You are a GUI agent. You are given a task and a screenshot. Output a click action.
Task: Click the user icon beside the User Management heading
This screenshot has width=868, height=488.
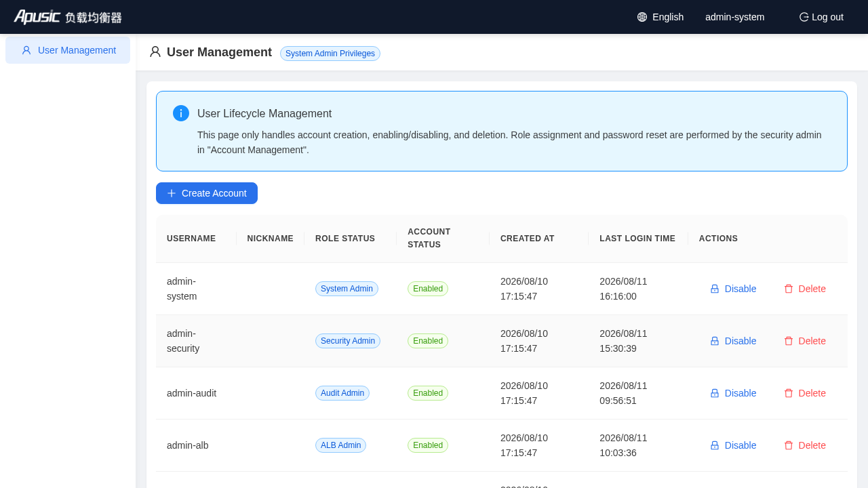(x=155, y=52)
